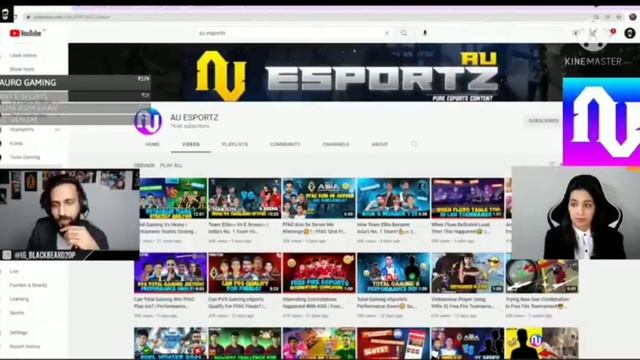Open the ABOUT tab

click(x=379, y=144)
